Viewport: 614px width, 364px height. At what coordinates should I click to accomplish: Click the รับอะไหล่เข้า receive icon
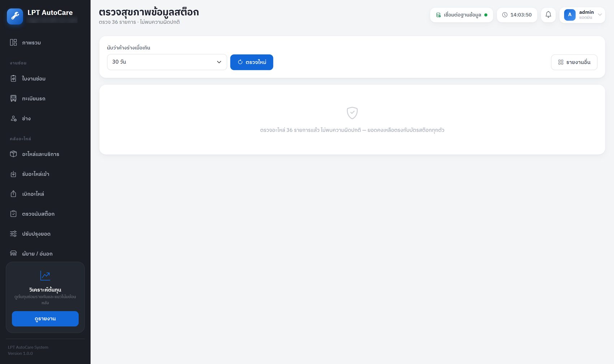pos(13,174)
